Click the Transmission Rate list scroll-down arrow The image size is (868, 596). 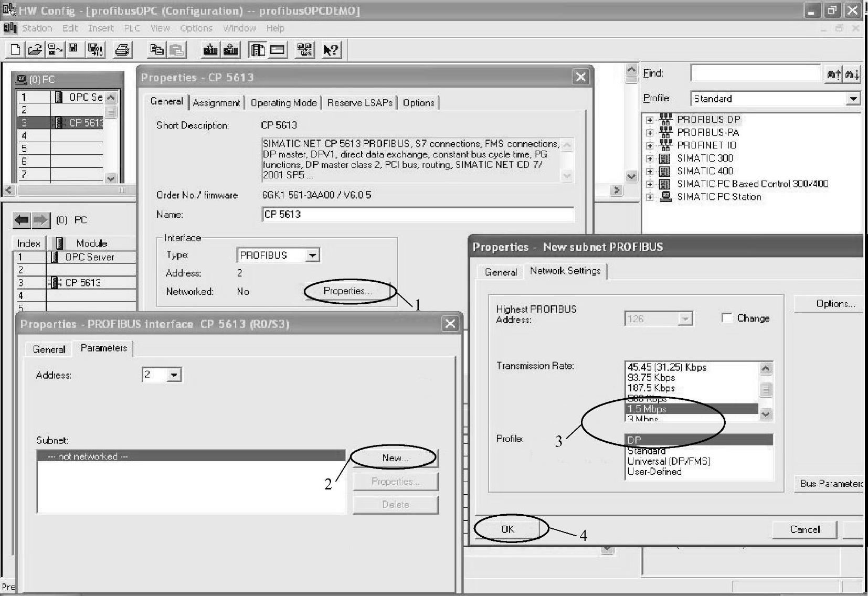(766, 414)
